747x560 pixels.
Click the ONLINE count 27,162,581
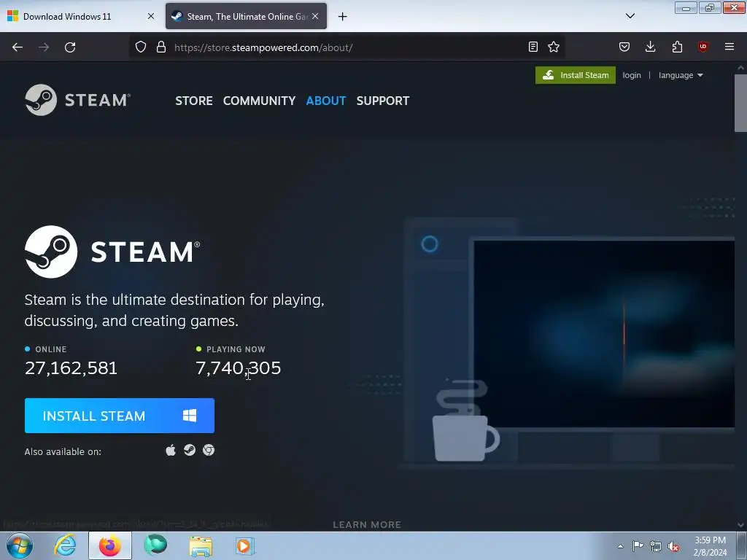coord(71,367)
